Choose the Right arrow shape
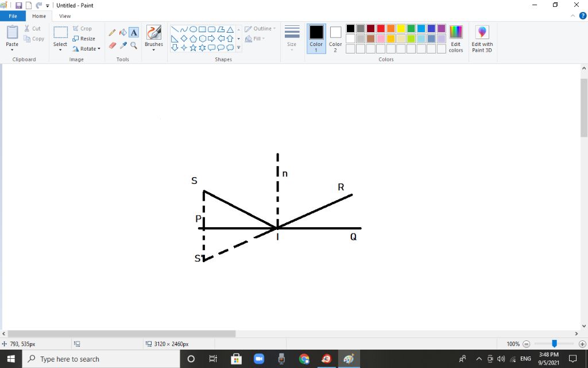This screenshot has height=368, width=588. (x=211, y=39)
